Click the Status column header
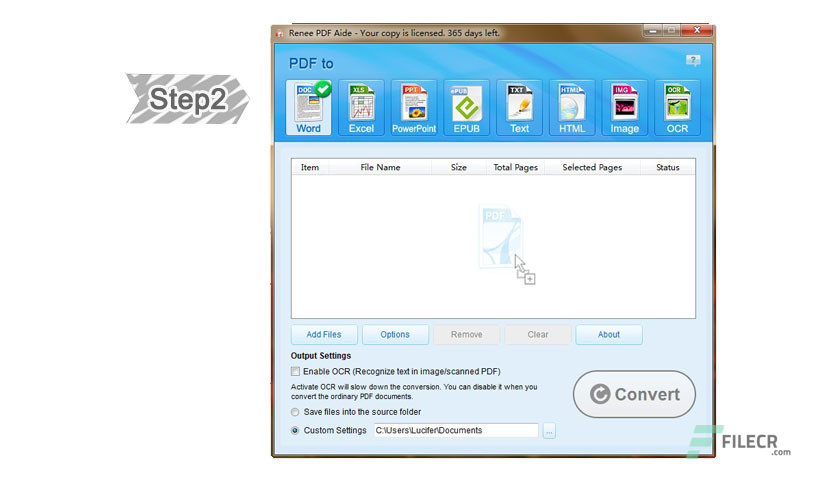 tap(668, 167)
